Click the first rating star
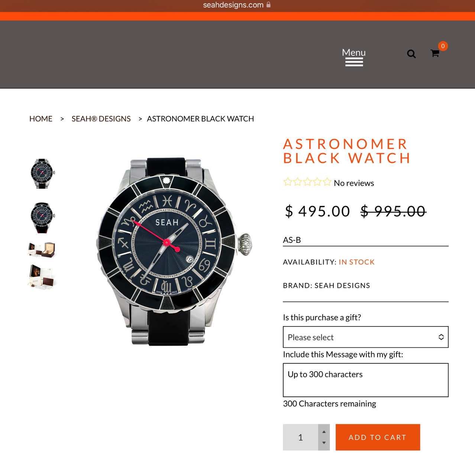The image size is (475, 476). click(x=288, y=182)
